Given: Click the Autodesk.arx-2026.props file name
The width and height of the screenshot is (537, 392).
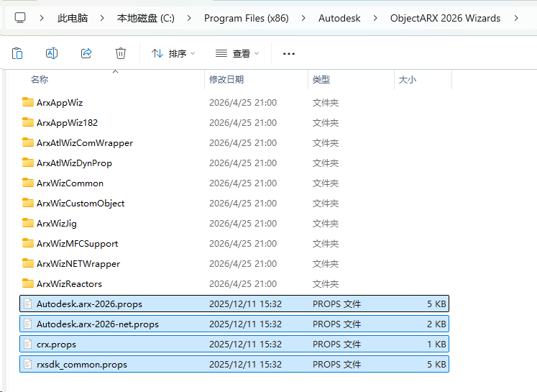Looking at the screenshot, I should pos(89,304).
